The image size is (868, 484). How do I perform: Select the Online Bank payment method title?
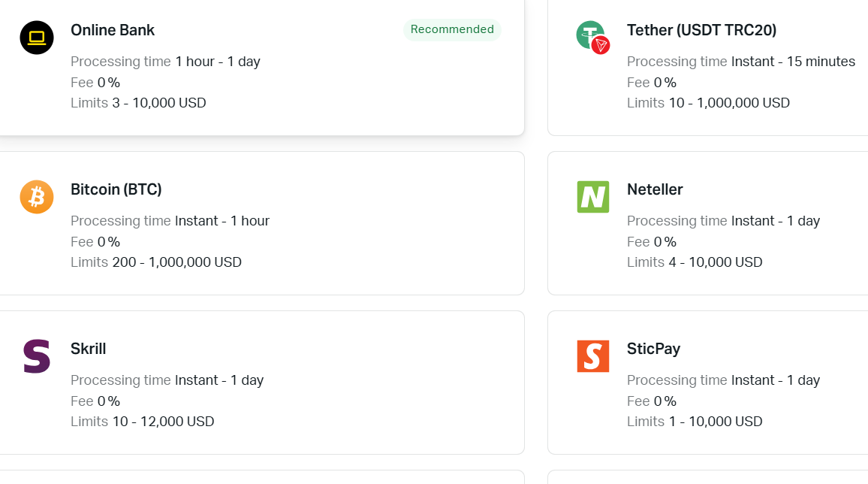pos(113,30)
